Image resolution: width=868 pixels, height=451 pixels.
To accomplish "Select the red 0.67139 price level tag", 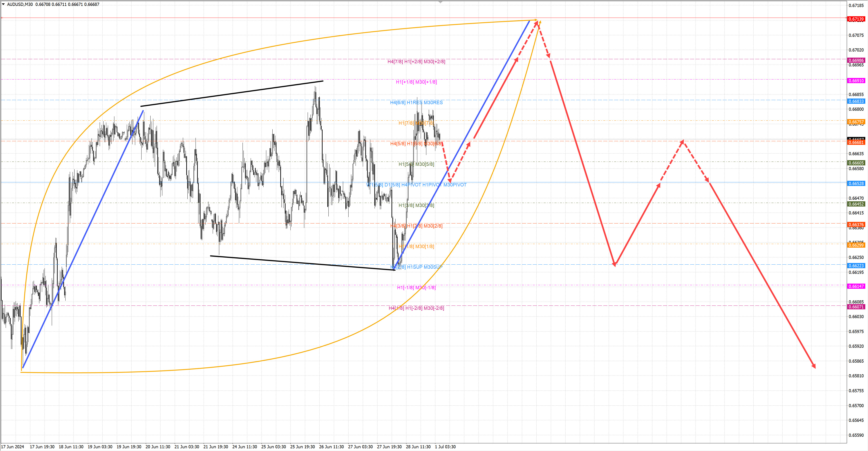I will point(856,19).
